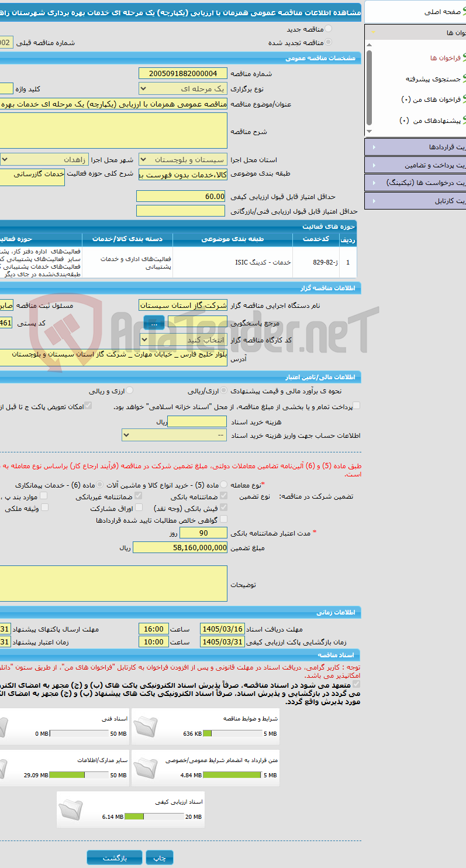Open the کد کارگاه مناقصه گزار dropdown
Screen dimensions: 466x868
click(183, 339)
